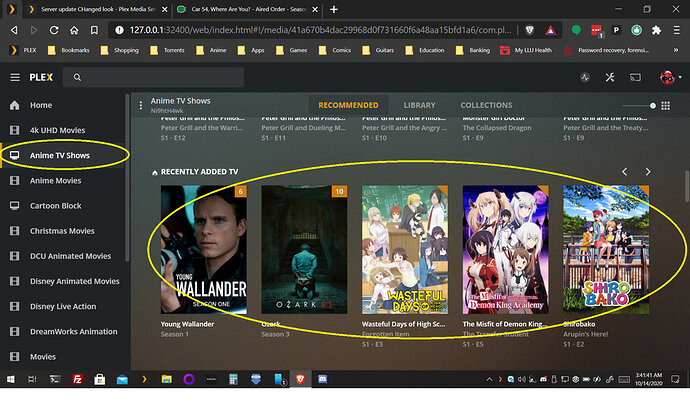Click the cast to player icon
The width and height of the screenshot is (690, 416).
tap(635, 77)
